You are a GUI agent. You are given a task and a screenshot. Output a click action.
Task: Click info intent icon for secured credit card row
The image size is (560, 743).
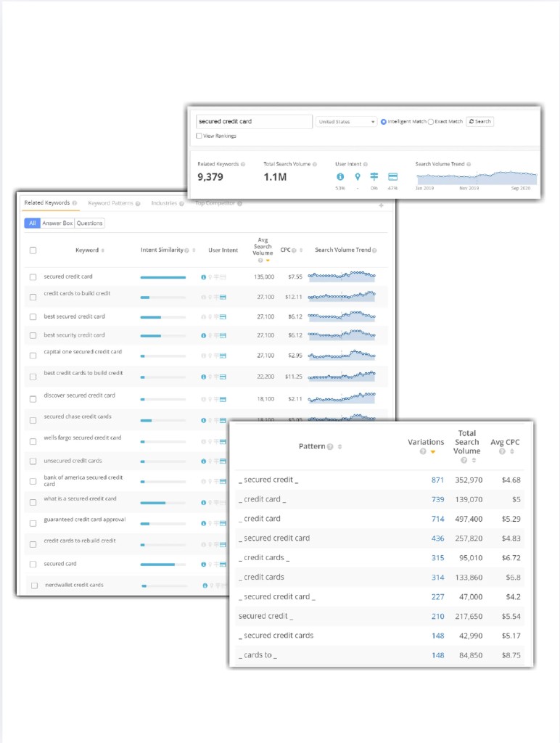click(x=204, y=277)
